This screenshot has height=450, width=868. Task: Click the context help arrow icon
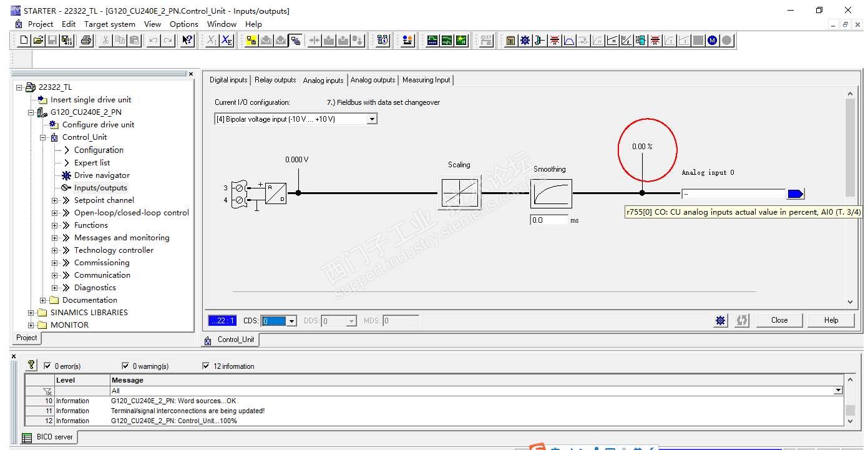pos(187,41)
